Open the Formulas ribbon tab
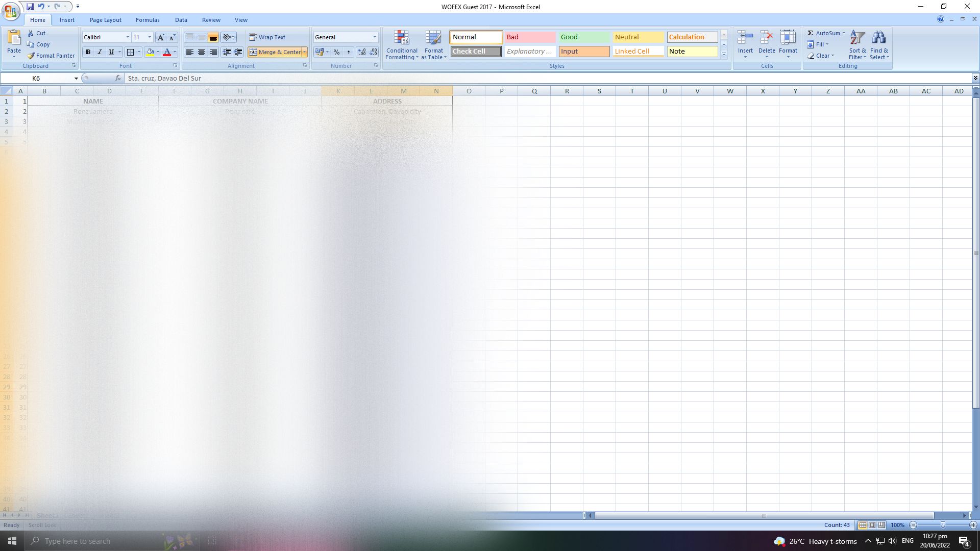The width and height of the screenshot is (980, 551). (x=148, y=20)
